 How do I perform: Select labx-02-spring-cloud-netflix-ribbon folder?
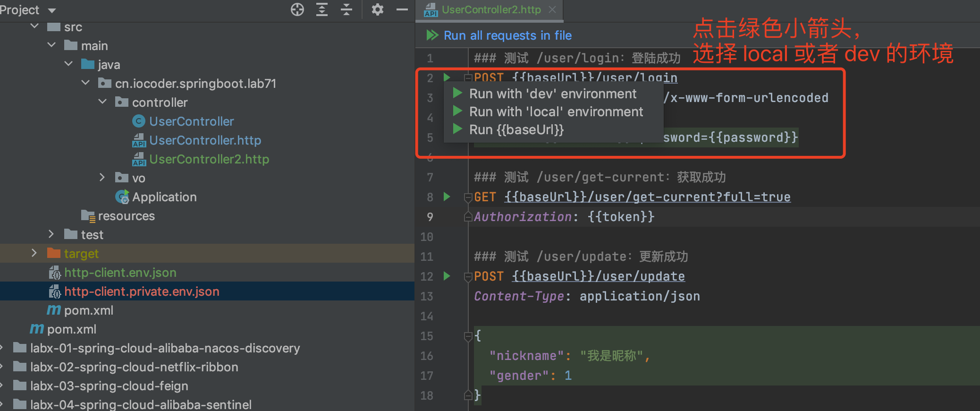[x=134, y=367]
